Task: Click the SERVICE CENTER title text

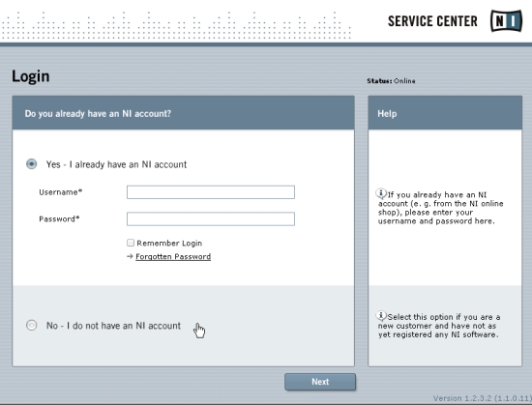Action: pos(432,21)
